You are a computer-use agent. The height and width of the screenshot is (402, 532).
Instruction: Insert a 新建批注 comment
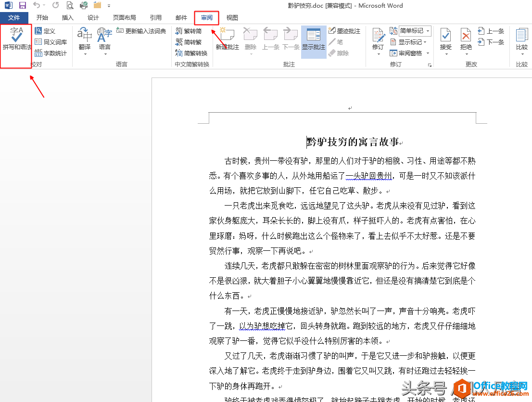click(228, 39)
